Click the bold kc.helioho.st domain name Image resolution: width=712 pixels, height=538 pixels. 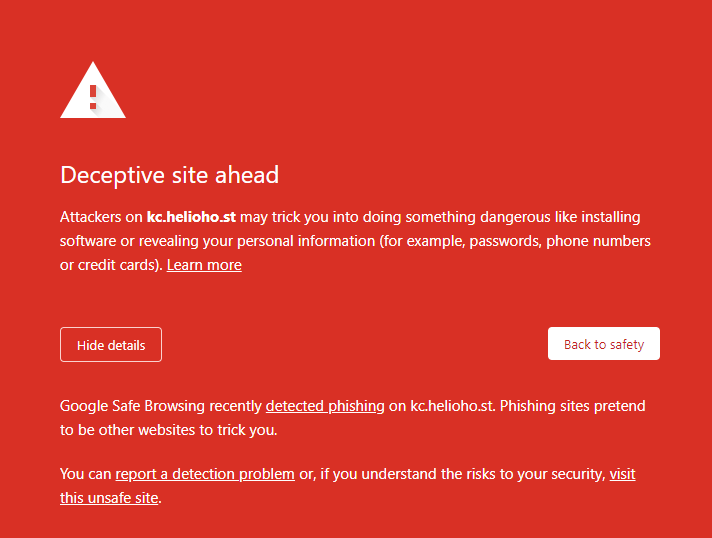pyautogui.click(x=192, y=217)
